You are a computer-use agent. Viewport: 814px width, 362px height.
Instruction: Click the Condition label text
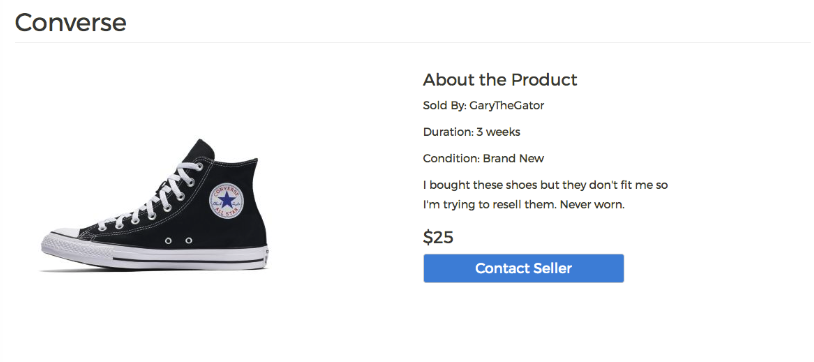(x=452, y=158)
